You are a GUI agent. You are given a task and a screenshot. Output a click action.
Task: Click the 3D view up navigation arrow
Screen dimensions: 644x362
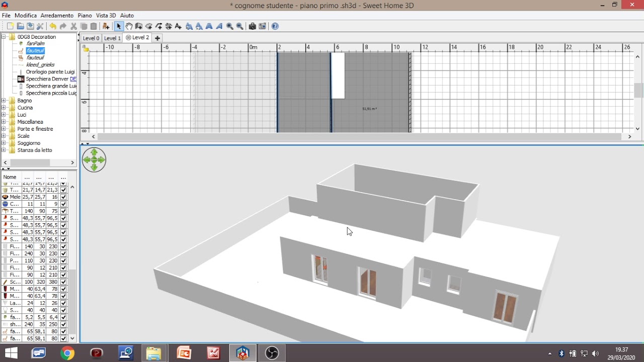[x=94, y=152]
